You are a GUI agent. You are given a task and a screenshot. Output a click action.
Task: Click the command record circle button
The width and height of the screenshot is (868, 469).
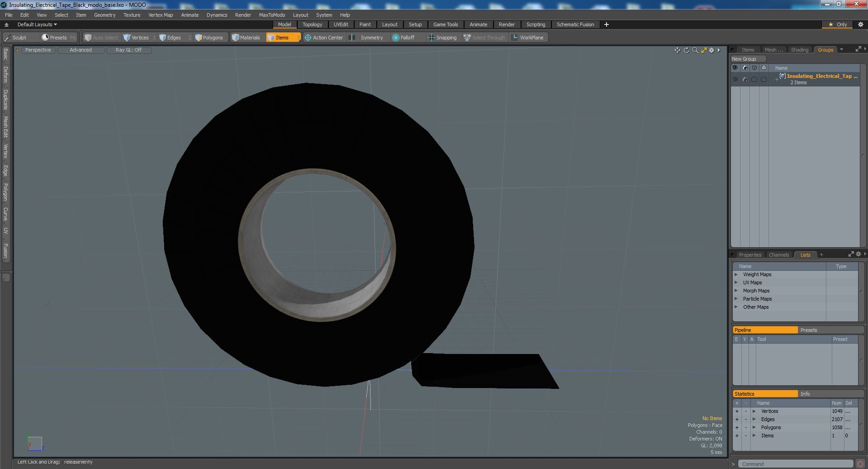pyautogui.click(x=860, y=464)
